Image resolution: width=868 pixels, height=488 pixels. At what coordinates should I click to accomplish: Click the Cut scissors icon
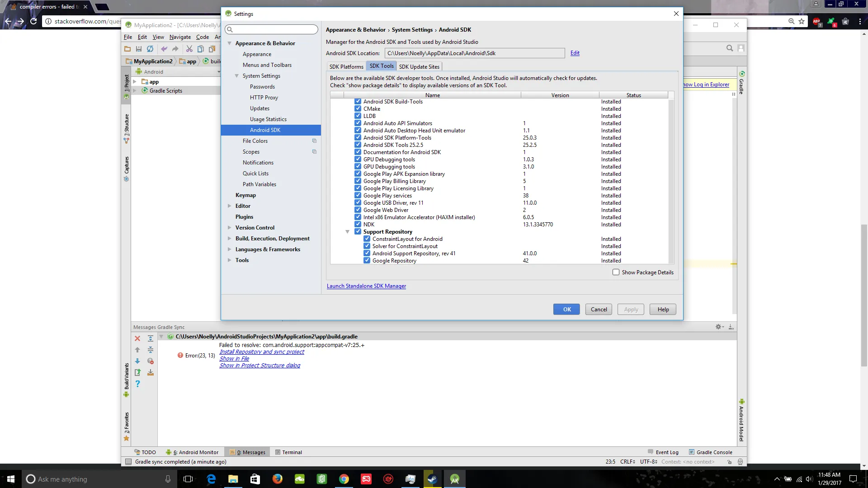coord(189,49)
